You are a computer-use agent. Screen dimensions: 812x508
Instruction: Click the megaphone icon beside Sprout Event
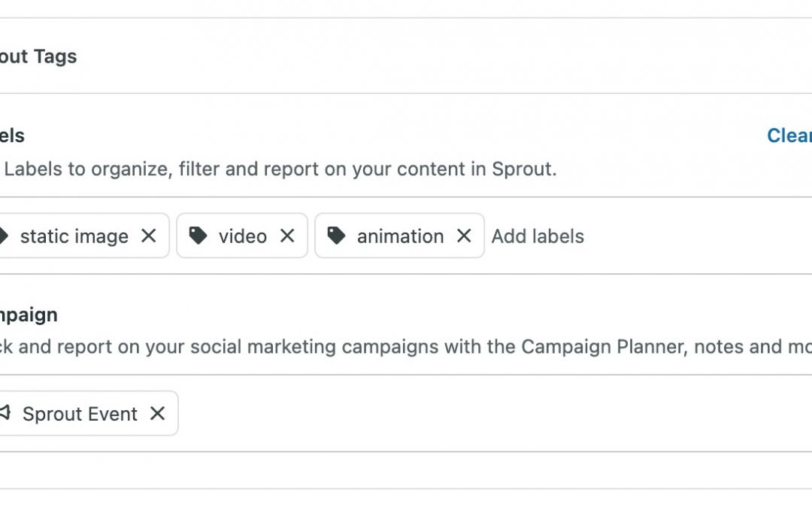click(6, 413)
